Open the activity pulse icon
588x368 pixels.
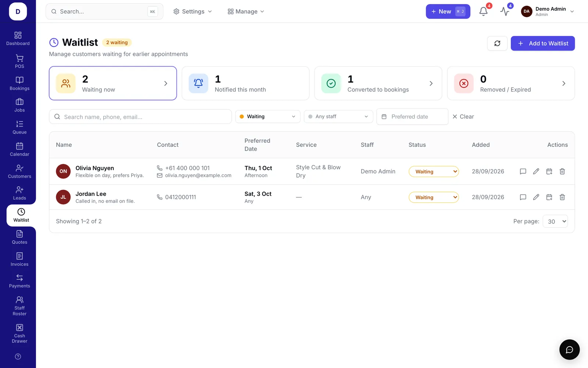pyautogui.click(x=505, y=11)
